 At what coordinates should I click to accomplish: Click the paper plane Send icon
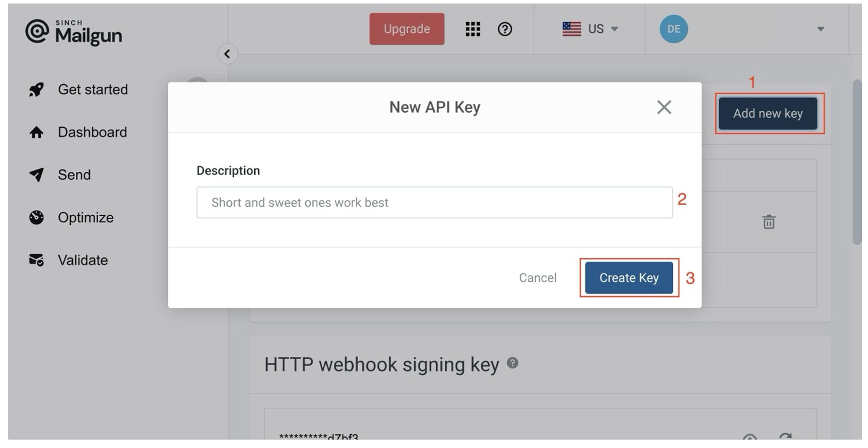pos(36,175)
